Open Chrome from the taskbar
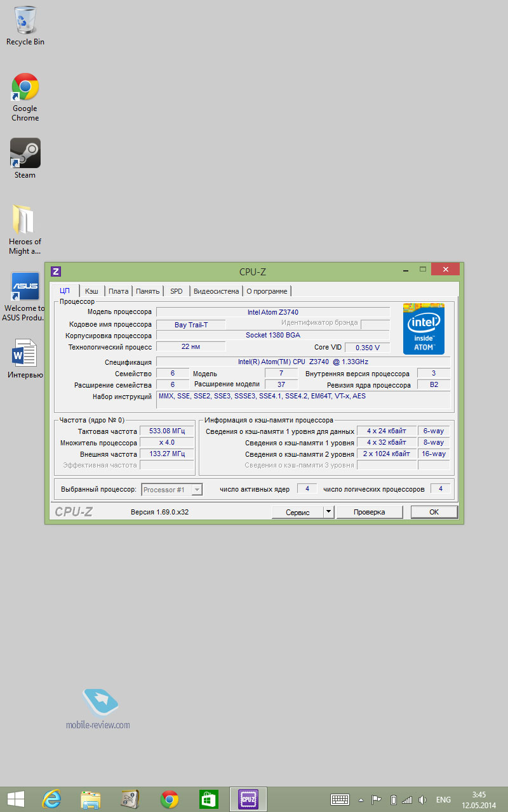Viewport: 508px width, 812px height. (x=170, y=799)
